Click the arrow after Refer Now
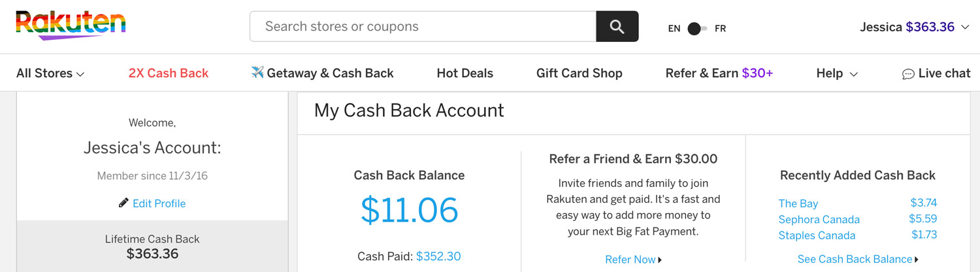The width and height of the screenshot is (980, 272). 660,260
